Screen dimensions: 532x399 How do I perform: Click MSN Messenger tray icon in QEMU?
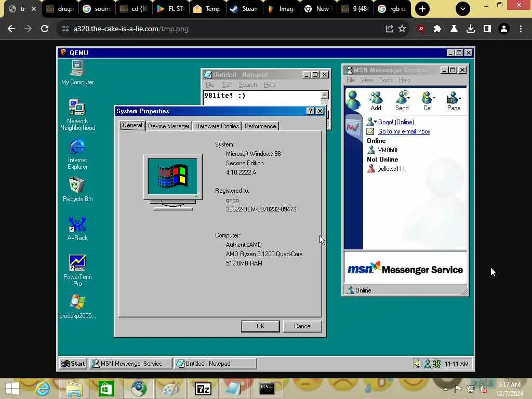coord(428,364)
